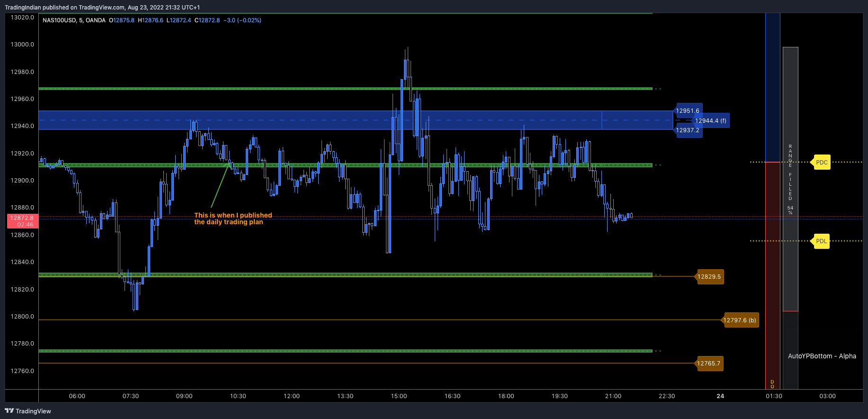This screenshot has height=419, width=868.
Task: Click the 12829.5 orange price label
Action: 709,277
